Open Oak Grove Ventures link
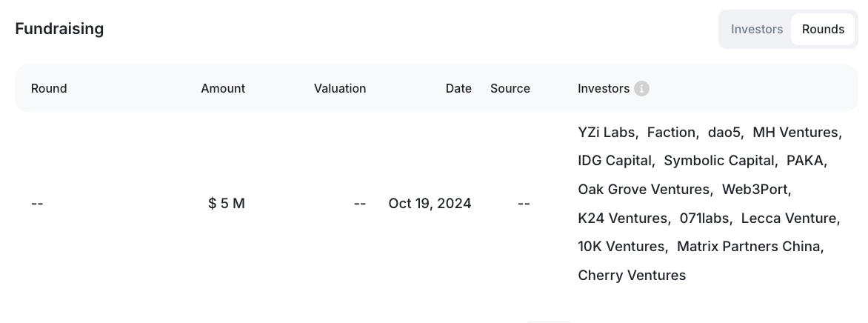 pyautogui.click(x=644, y=190)
